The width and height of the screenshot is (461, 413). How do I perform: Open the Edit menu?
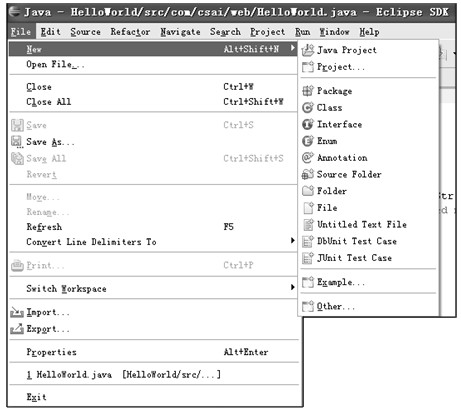[x=51, y=32]
